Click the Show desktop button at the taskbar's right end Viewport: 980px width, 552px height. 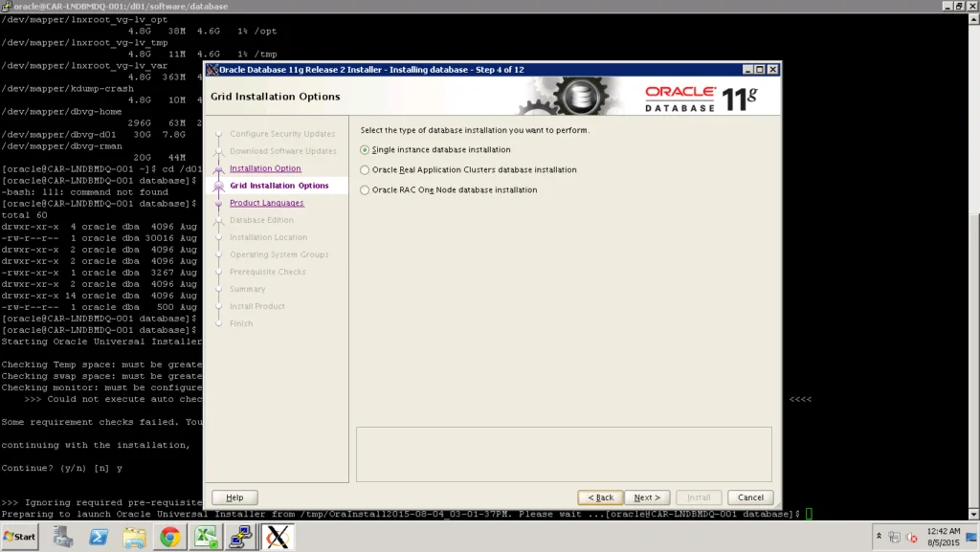click(972, 537)
